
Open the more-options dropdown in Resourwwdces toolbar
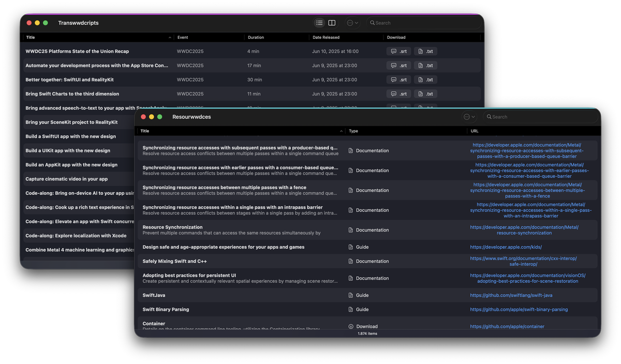tap(468, 117)
